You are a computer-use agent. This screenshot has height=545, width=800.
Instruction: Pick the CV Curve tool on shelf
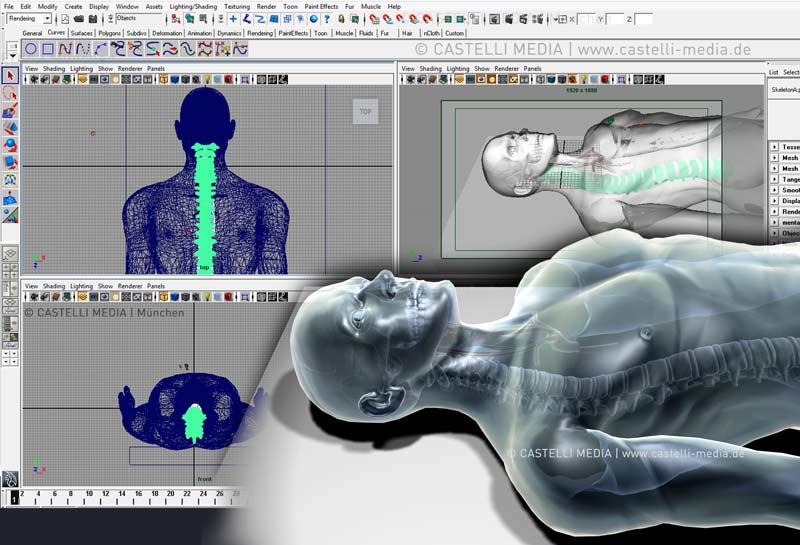pyautogui.click(x=65, y=49)
